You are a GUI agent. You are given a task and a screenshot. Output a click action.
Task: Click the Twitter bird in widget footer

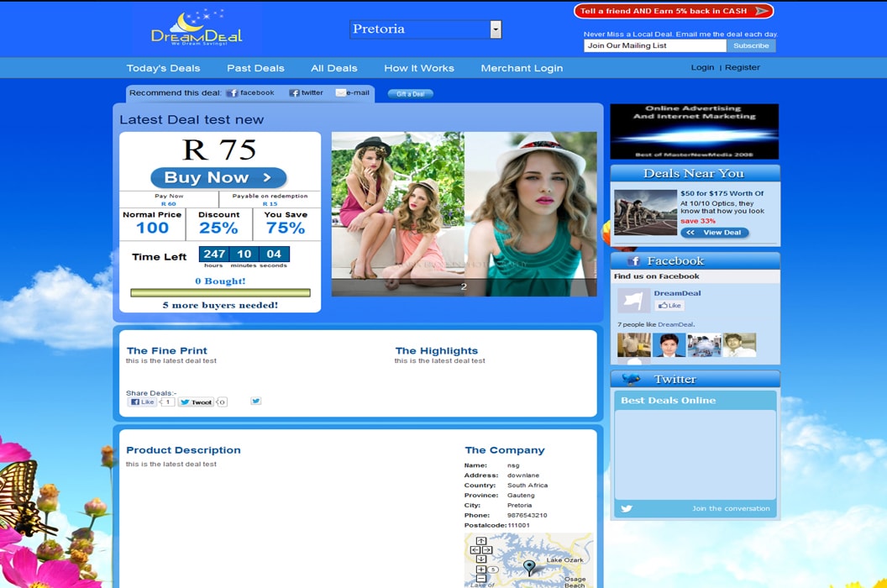(x=627, y=508)
